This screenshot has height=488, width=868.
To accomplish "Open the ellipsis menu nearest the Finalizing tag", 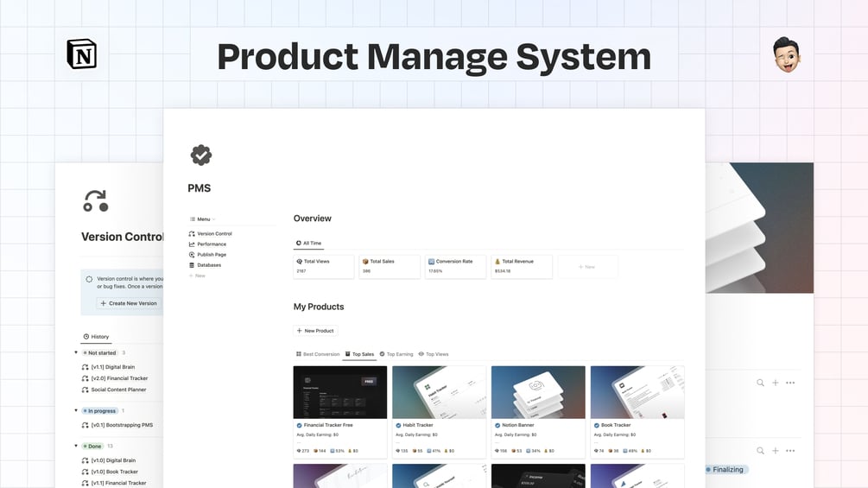I will pyautogui.click(x=790, y=451).
